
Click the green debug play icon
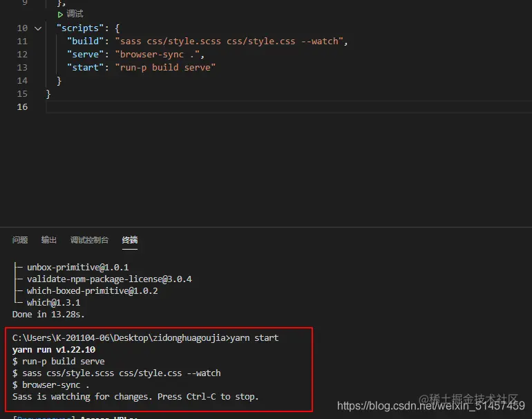[x=60, y=15]
